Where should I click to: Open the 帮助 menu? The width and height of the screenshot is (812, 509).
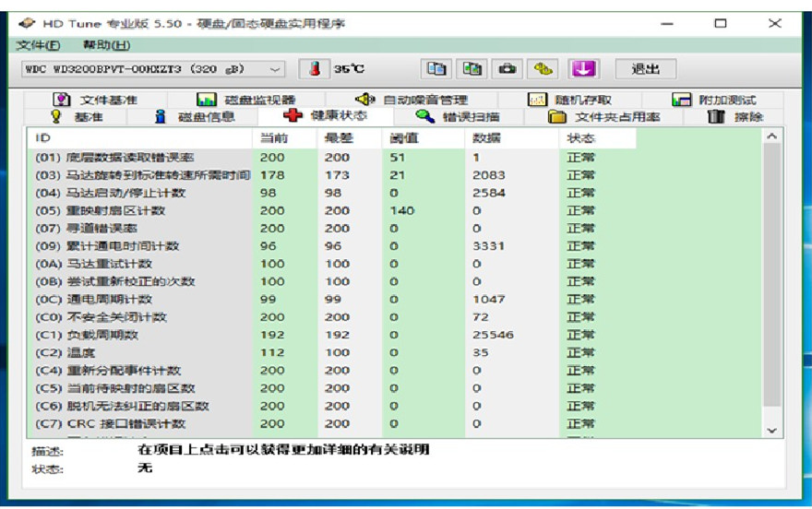(x=106, y=45)
